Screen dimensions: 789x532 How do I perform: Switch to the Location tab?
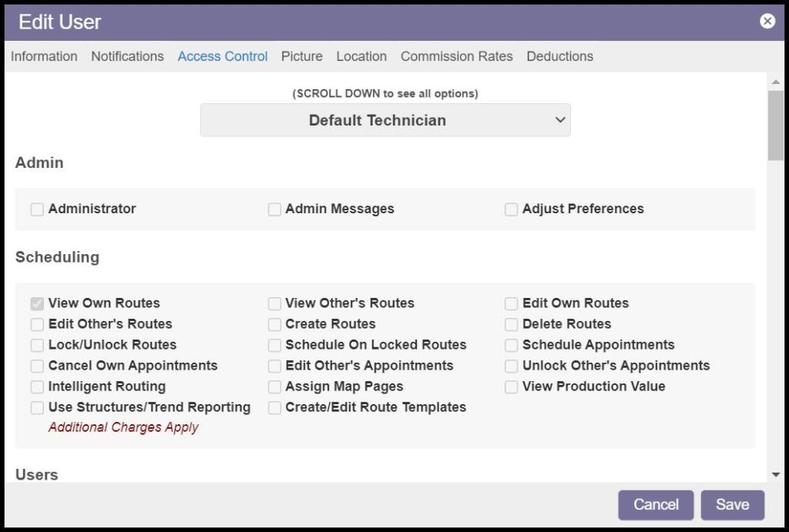click(361, 56)
